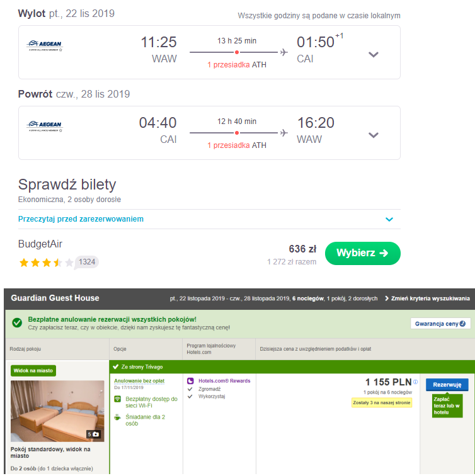Image resolution: width=475 pixels, height=476 pixels.
Task: Click the blue Rezerwuję button
Action: (447, 385)
